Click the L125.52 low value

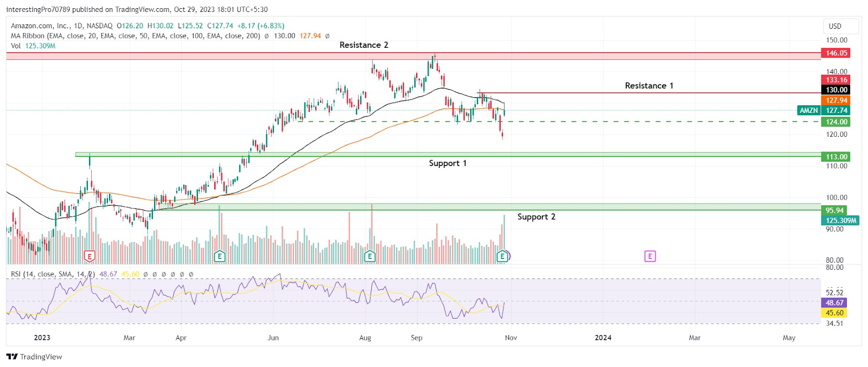pyautogui.click(x=190, y=26)
